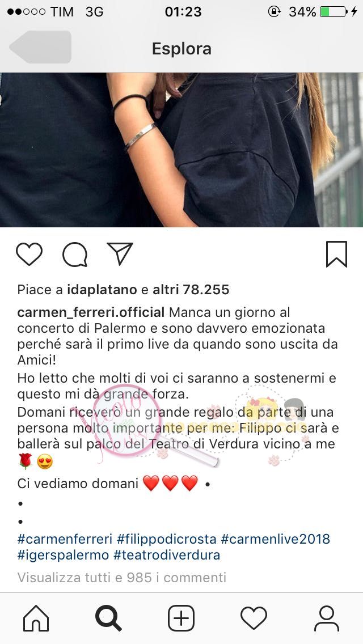This screenshot has width=363, height=644.
Task: Save post with the bookmark icon
Action: click(x=337, y=254)
